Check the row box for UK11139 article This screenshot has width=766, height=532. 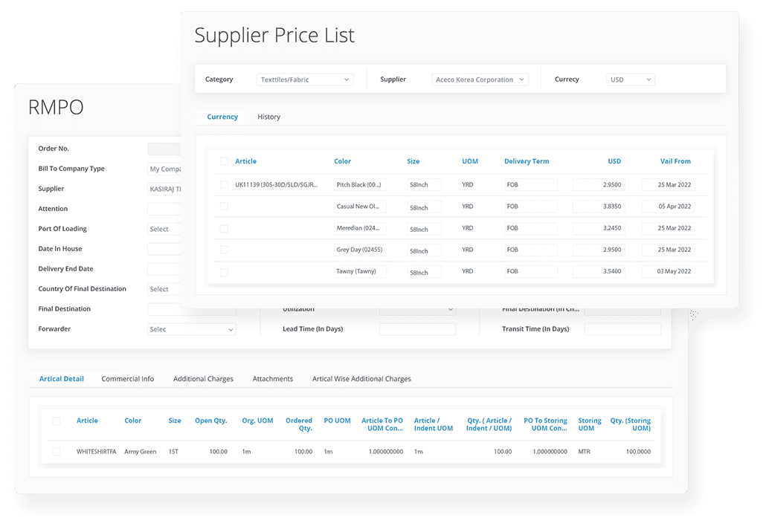click(x=224, y=184)
